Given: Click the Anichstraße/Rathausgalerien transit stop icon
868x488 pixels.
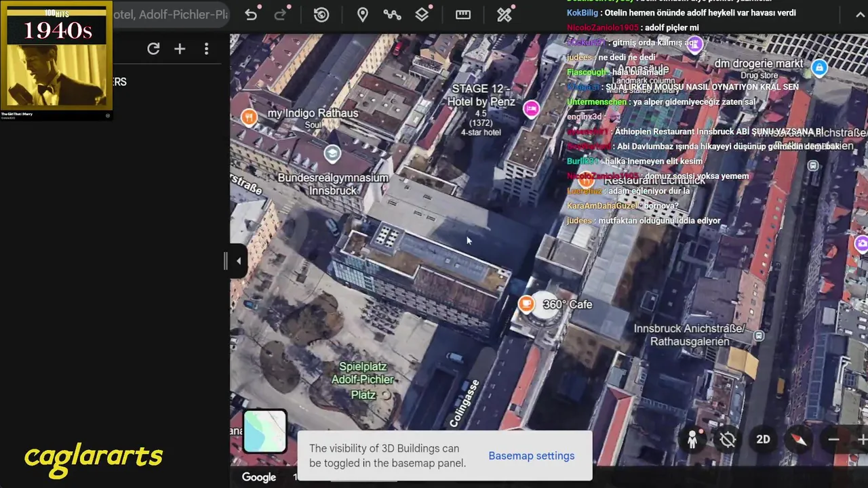Looking at the screenshot, I should (x=759, y=335).
